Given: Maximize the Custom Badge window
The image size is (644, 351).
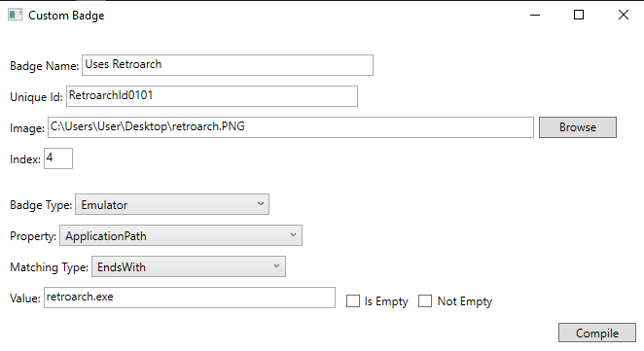Looking at the screenshot, I should [579, 16].
